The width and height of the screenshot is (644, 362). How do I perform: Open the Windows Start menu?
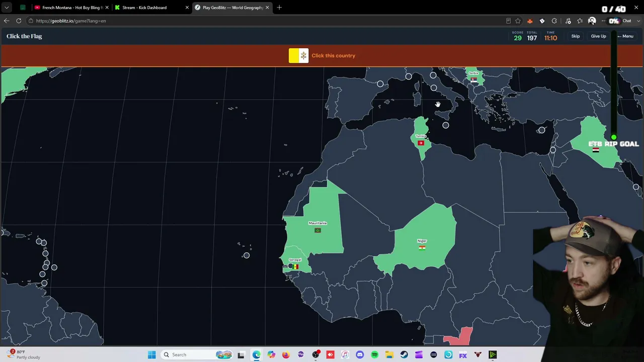pos(151,355)
